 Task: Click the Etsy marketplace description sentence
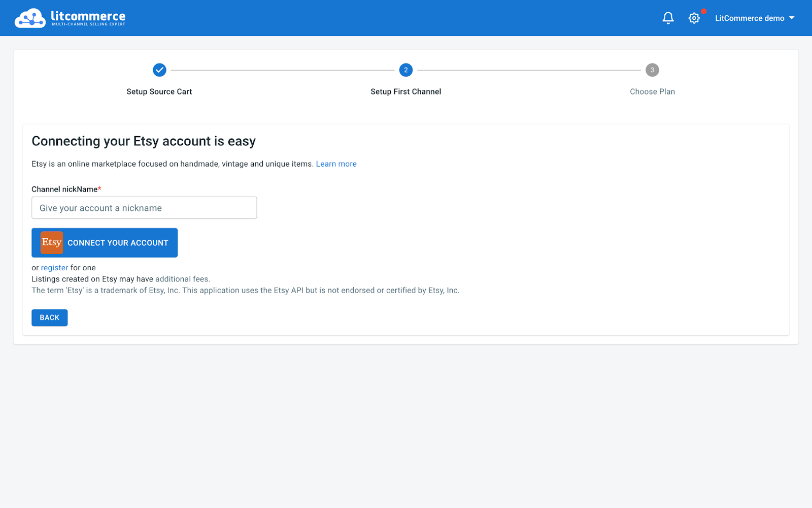[x=173, y=164]
